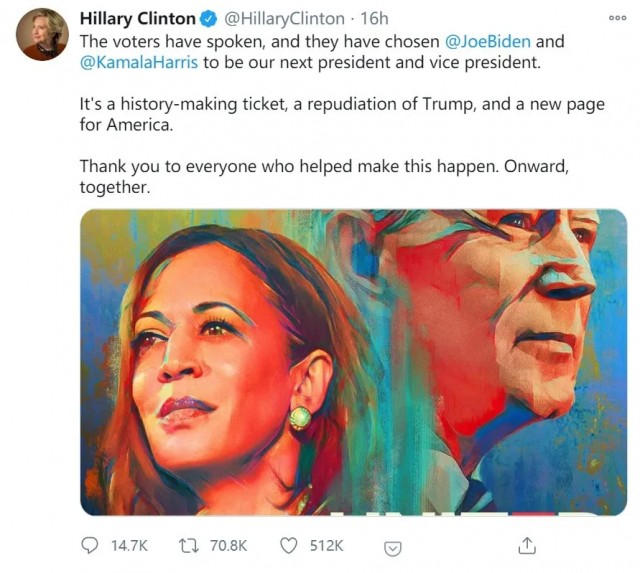Open the @HillaryClinton handle link
The height and width of the screenshot is (573, 640).
tap(284, 19)
